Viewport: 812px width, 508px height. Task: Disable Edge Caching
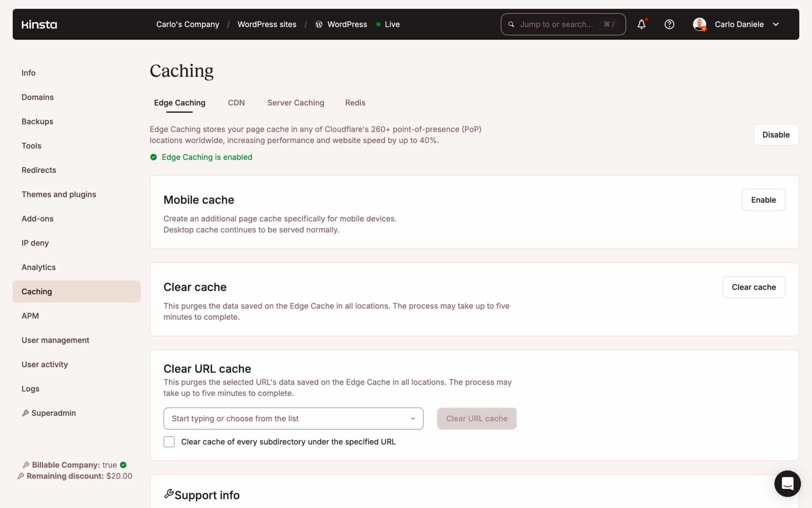point(776,134)
